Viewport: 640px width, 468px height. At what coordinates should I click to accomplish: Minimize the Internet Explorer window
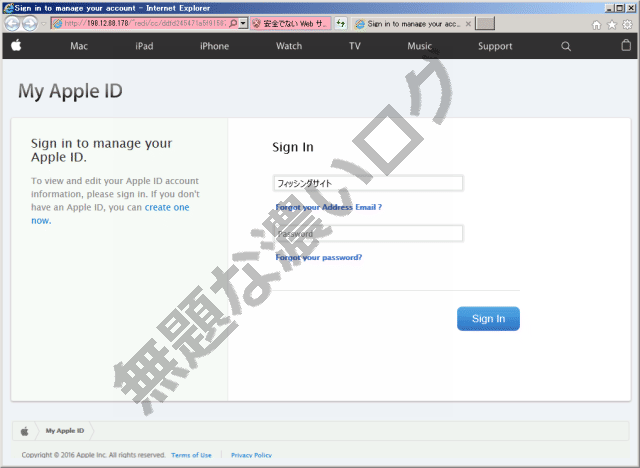pos(609,8)
